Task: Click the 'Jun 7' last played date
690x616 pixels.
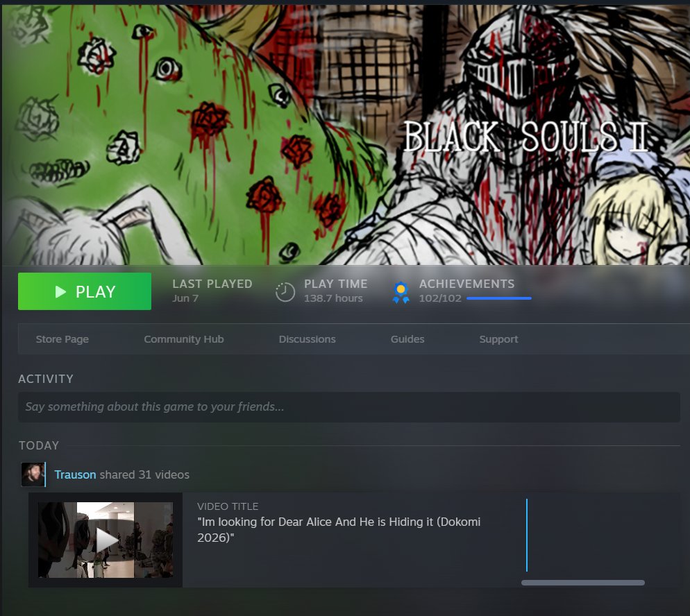Action: [x=185, y=298]
